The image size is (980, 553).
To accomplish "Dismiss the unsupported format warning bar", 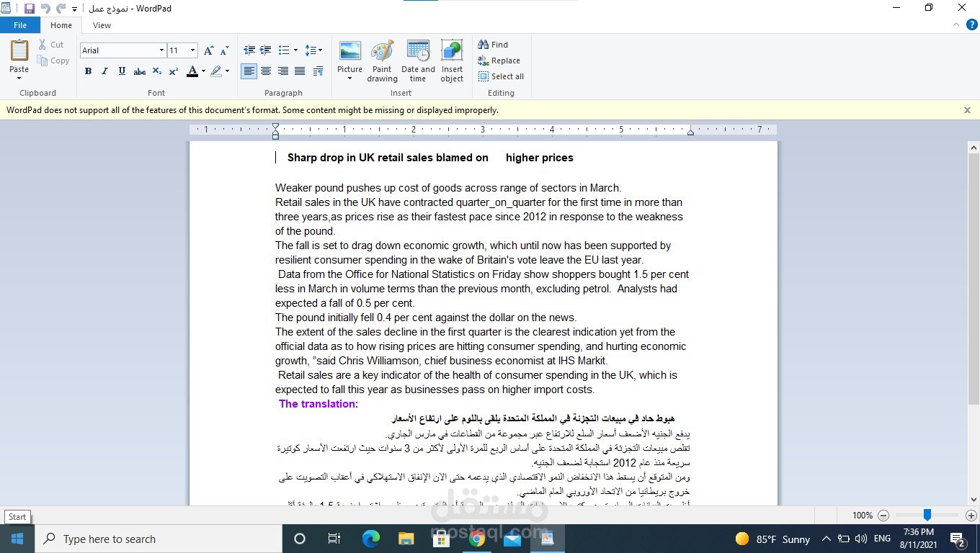I will (967, 110).
